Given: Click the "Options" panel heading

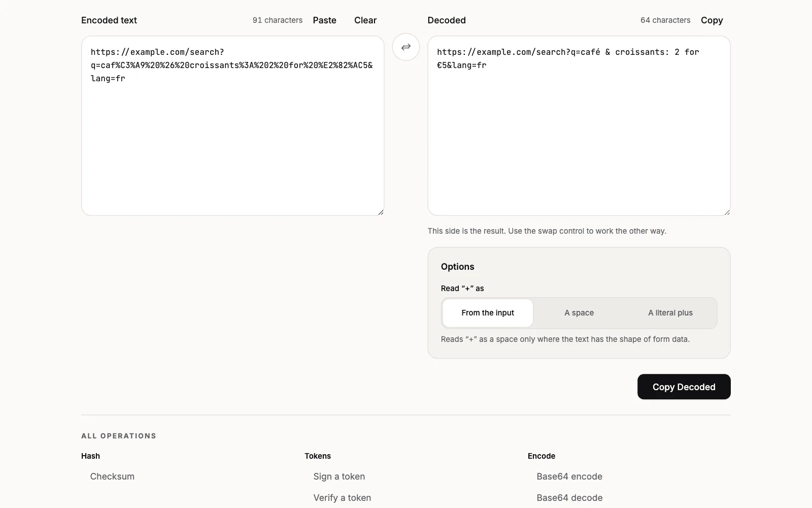Looking at the screenshot, I should click(x=458, y=267).
